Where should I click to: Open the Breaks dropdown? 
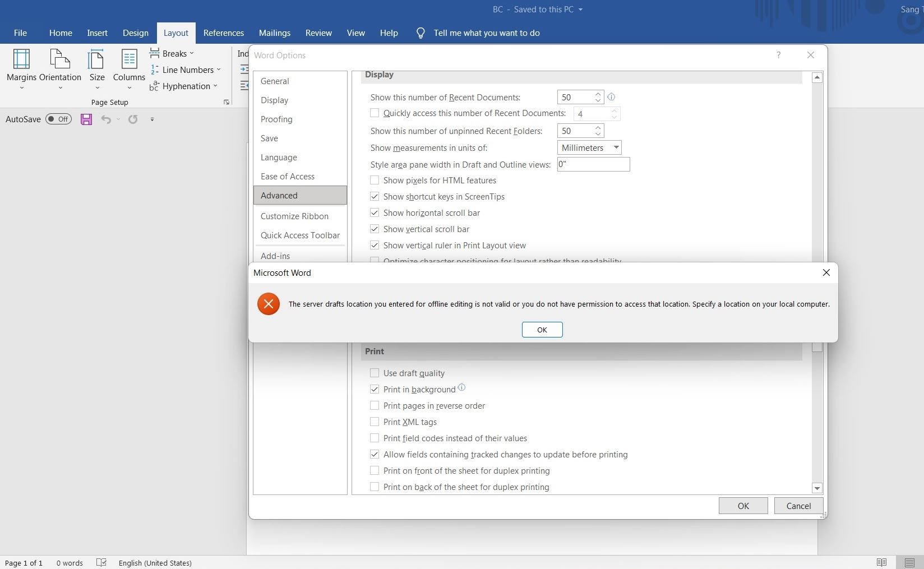(x=172, y=53)
